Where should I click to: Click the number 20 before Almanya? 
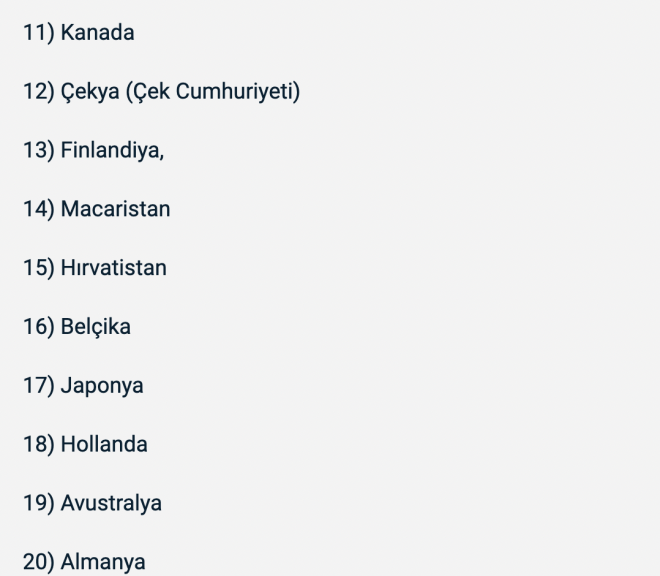[37, 562]
